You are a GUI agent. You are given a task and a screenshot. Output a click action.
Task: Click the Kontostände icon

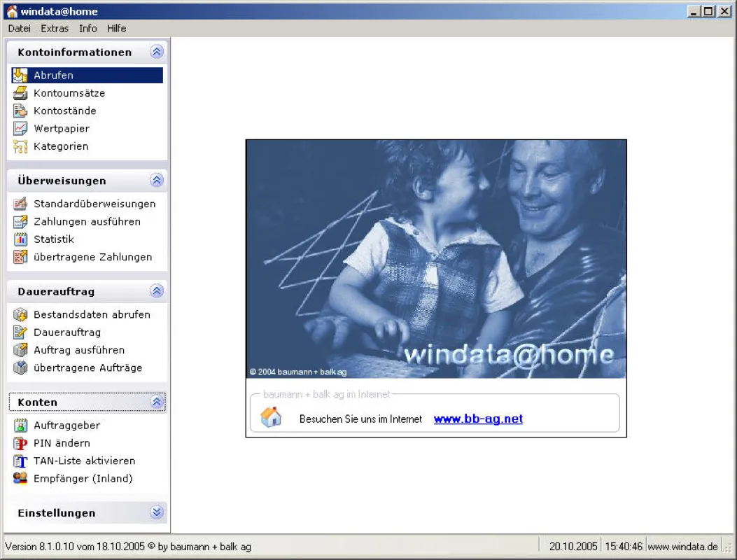pyautogui.click(x=20, y=111)
